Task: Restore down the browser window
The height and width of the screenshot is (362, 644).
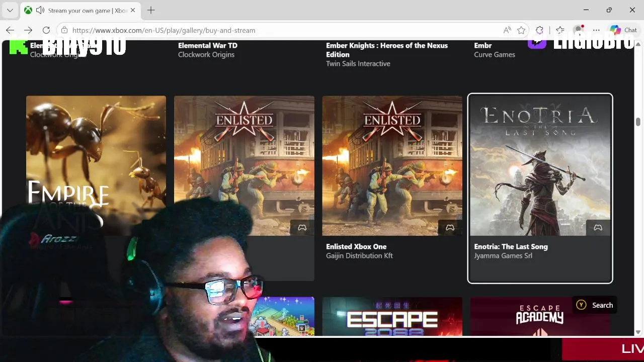Action: [609, 10]
